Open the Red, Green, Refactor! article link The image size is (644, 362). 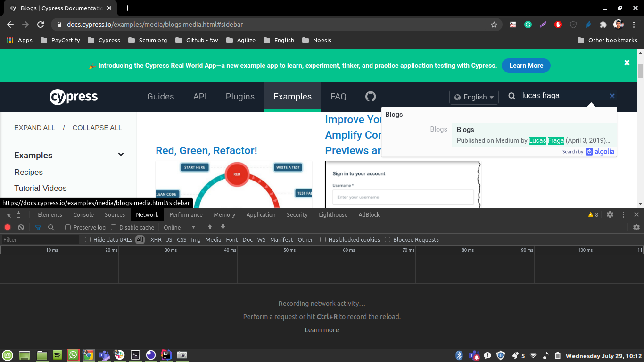click(206, 150)
